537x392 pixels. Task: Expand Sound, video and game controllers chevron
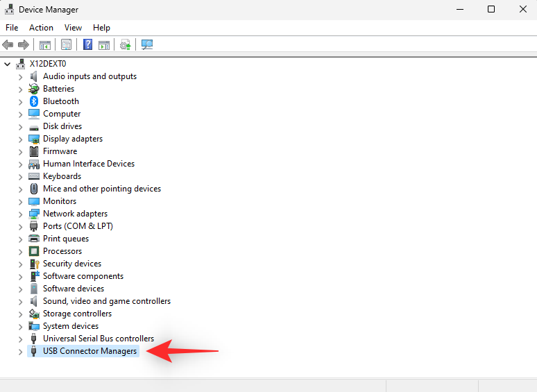pos(20,302)
